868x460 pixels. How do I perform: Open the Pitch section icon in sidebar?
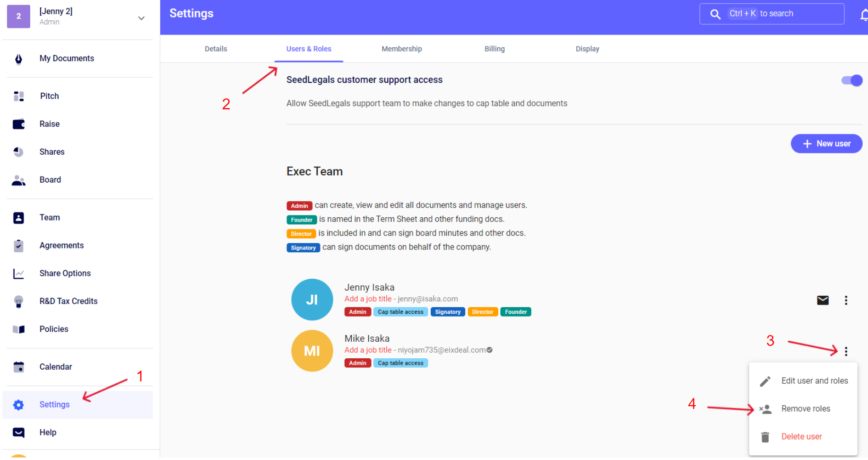coord(19,96)
